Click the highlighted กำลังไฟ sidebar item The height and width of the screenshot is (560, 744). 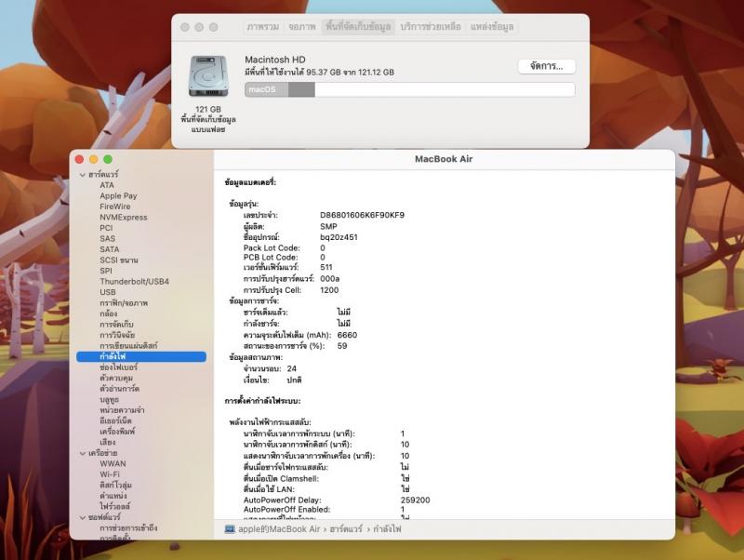point(141,356)
